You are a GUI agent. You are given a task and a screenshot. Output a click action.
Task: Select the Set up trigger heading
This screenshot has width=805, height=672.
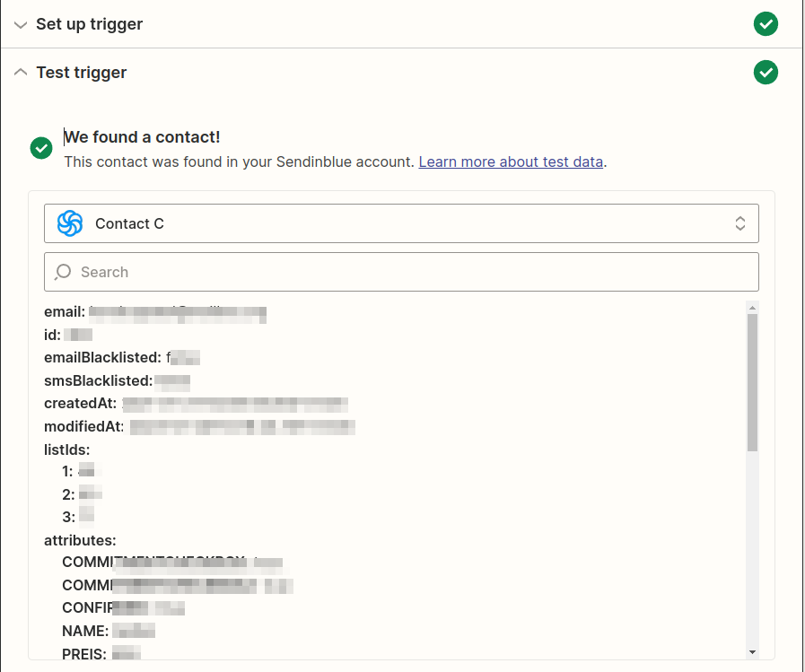[90, 24]
